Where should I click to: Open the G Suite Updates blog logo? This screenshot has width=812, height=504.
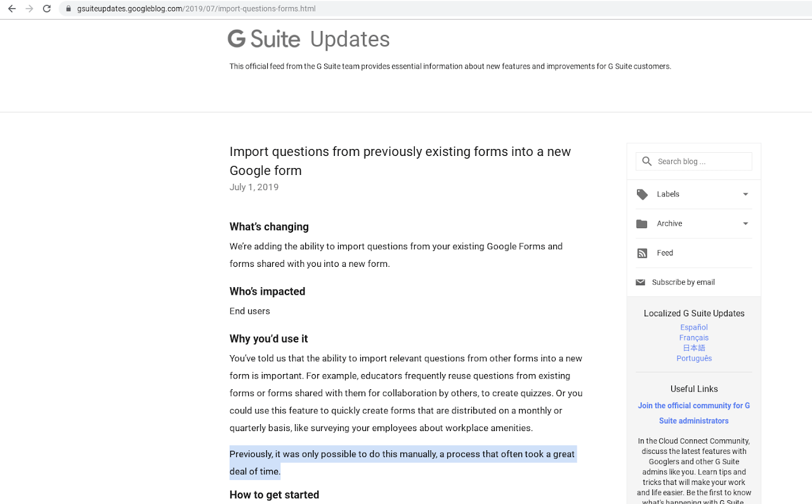(309, 39)
